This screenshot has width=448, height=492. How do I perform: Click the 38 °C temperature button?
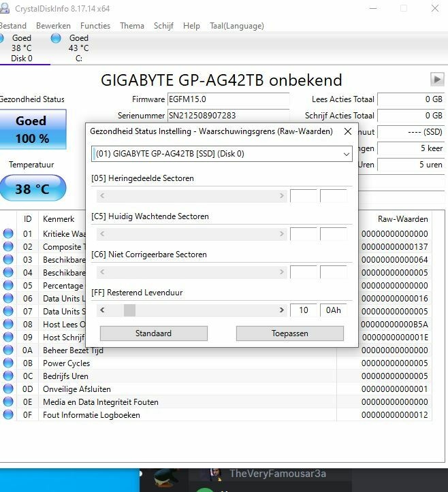[33, 188]
